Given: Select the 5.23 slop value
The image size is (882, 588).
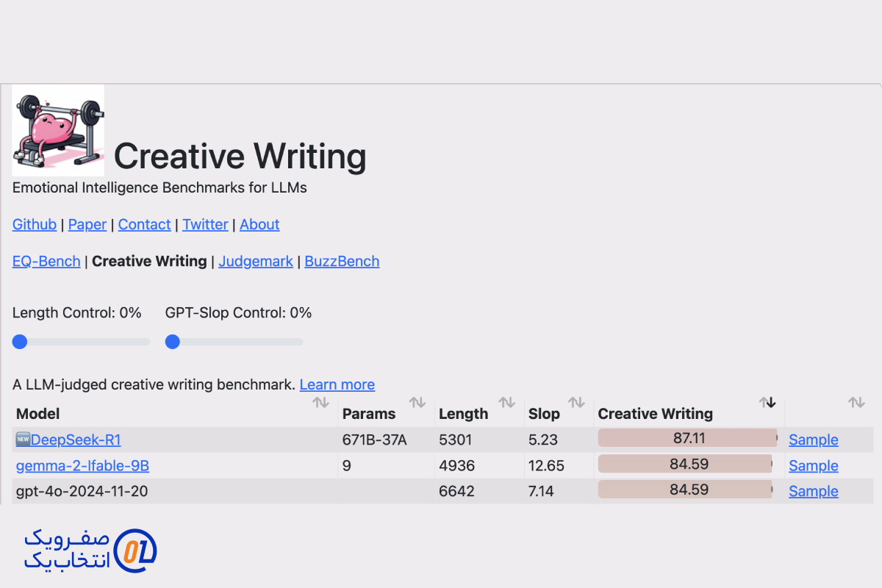Looking at the screenshot, I should pyautogui.click(x=543, y=440).
